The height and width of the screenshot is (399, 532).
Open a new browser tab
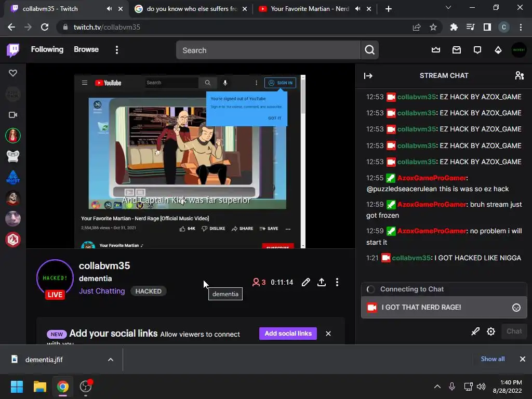pos(389,9)
